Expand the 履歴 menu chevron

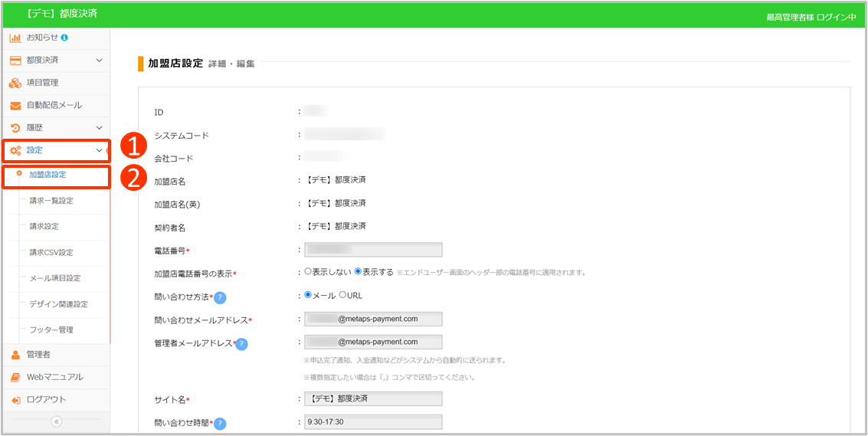[x=99, y=128]
